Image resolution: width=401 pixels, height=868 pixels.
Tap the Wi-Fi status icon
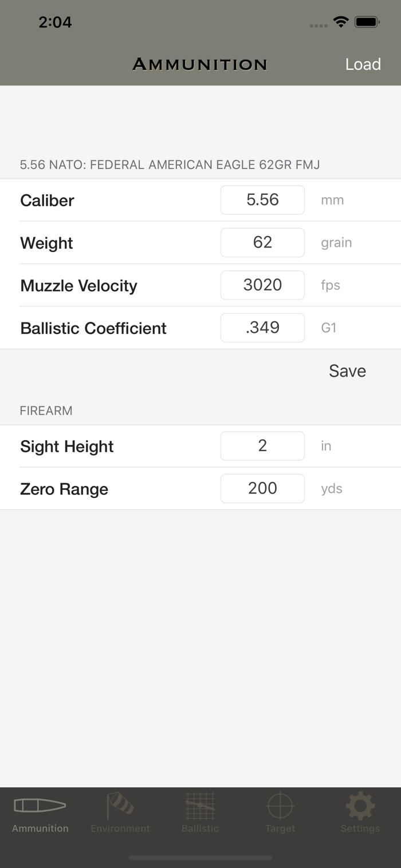pyautogui.click(x=341, y=22)
